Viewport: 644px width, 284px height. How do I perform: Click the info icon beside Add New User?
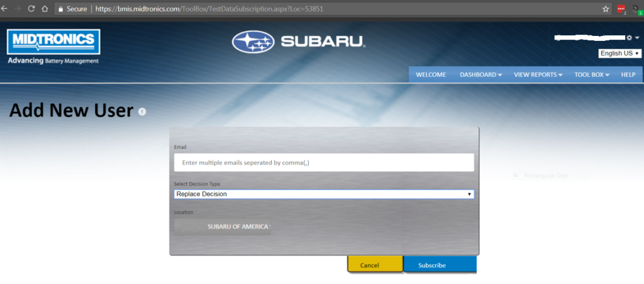(x=142, y=111)
